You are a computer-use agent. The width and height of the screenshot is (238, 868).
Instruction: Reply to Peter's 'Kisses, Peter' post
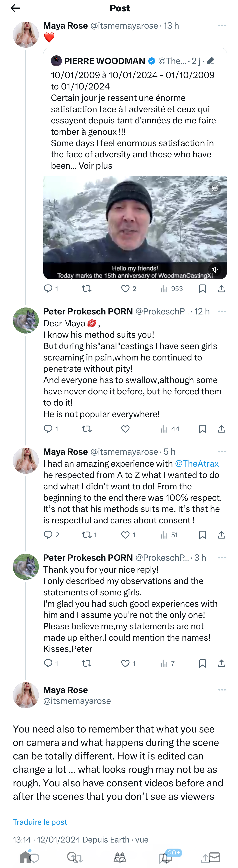[49, 663]
